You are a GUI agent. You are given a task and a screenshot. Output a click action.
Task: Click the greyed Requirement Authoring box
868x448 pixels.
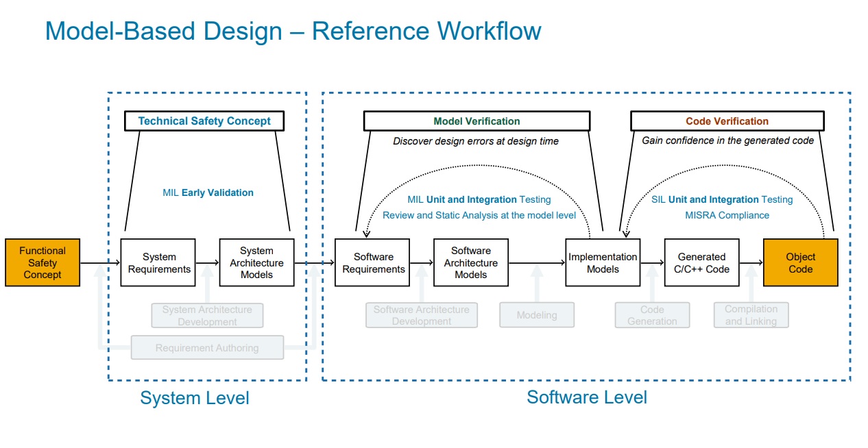click(x=207, y=347)
